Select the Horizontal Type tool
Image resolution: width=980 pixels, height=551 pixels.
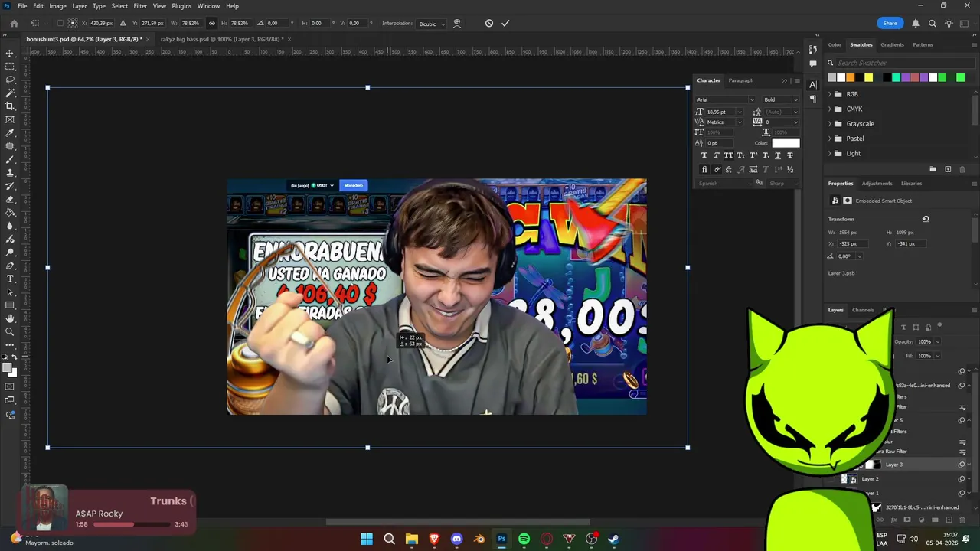pos(10,279)
